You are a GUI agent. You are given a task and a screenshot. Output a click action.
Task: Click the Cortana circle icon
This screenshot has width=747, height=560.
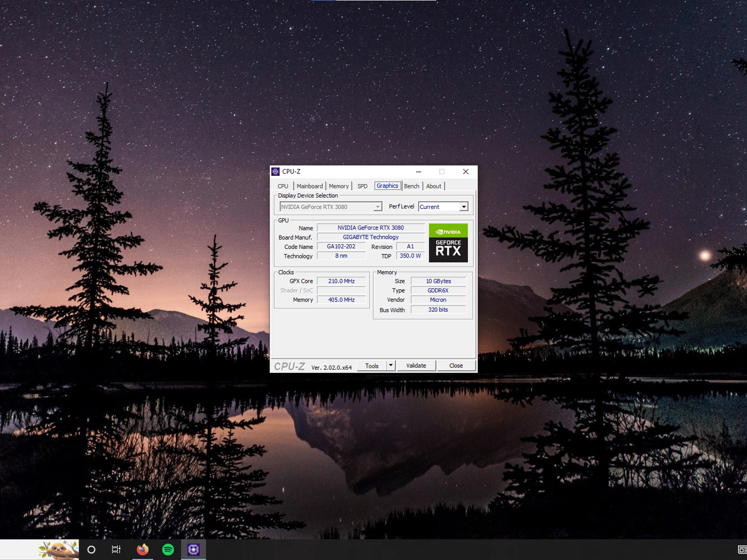tap(91, 549)
